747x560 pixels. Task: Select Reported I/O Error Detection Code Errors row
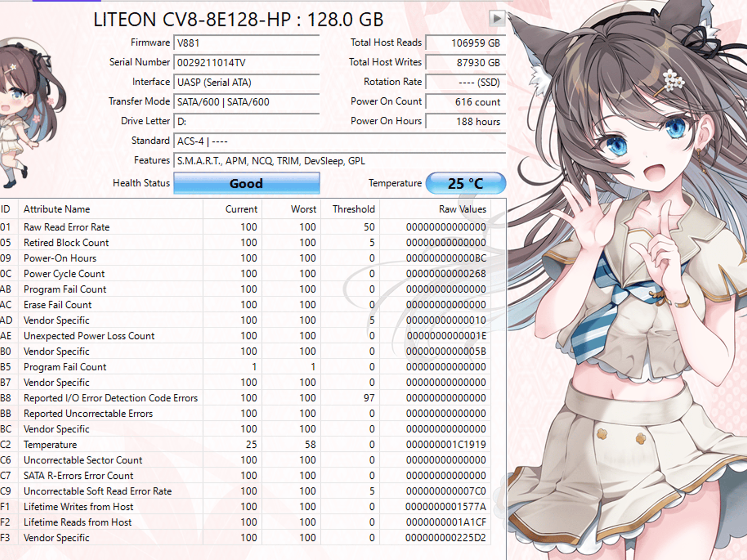pos(245,398)
